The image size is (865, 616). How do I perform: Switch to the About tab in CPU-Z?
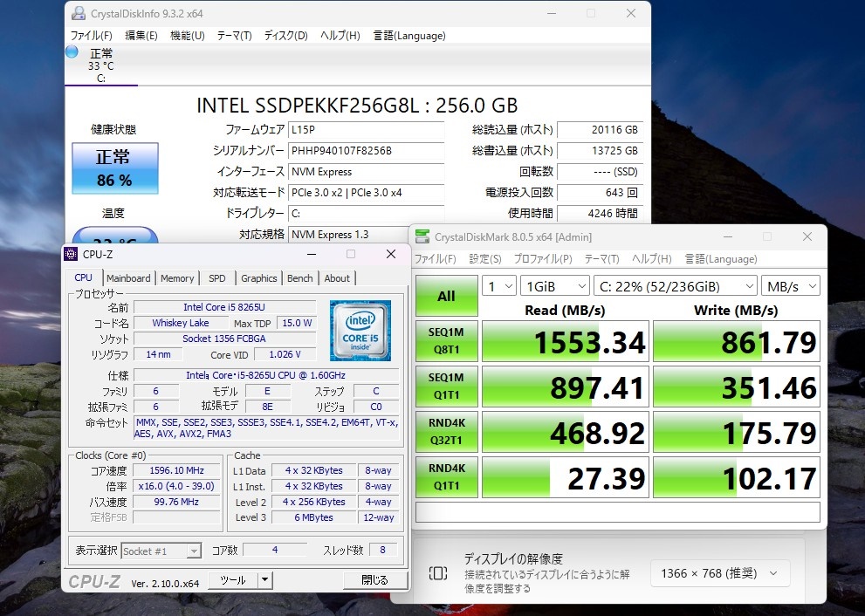click(x=337, y=278)
